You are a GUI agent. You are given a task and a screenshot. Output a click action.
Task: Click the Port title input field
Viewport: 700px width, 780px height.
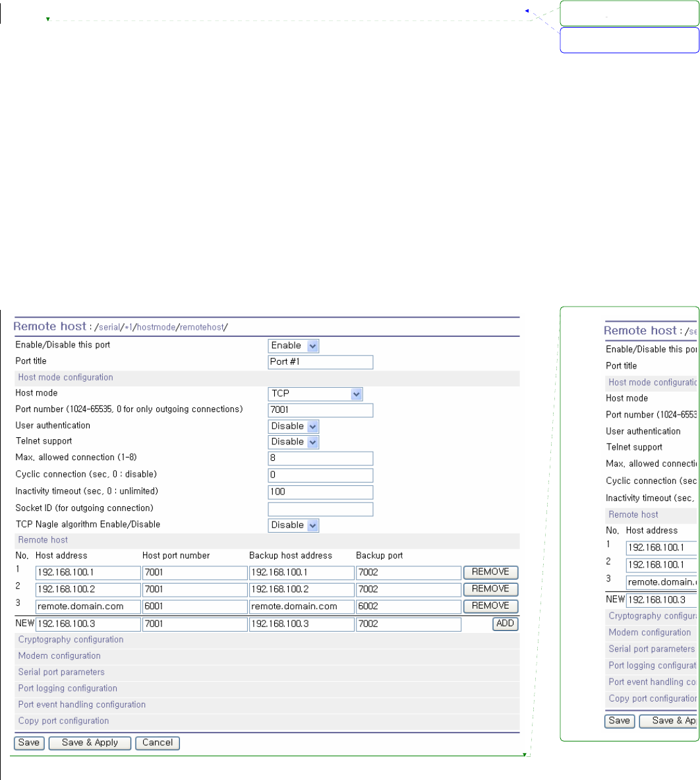pos(320,362)
